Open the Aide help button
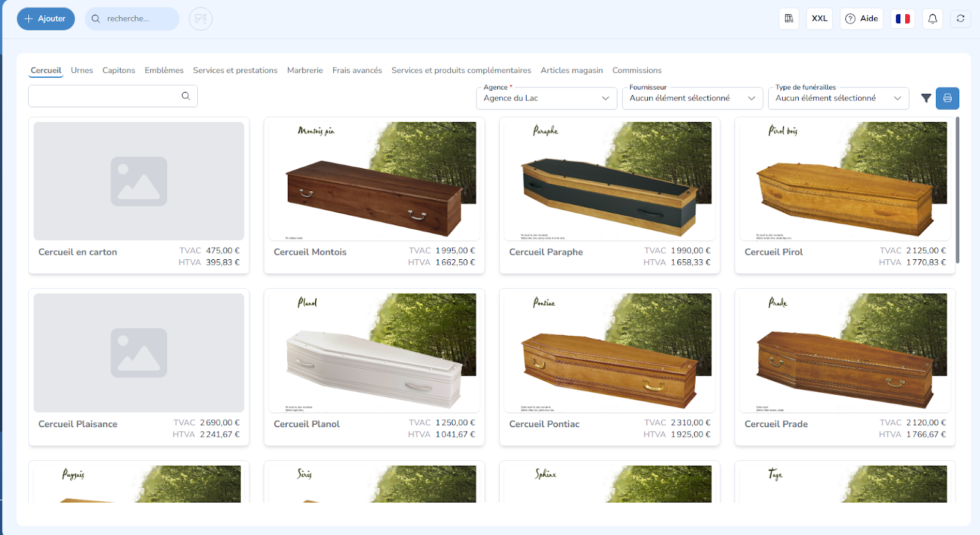Viewport: 980px width, 535px height. (862, 18)
